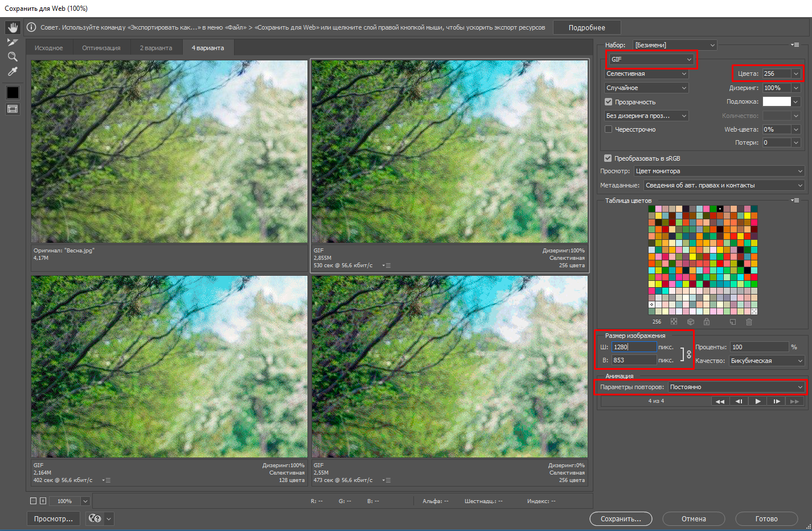
Task: Select the Hand tool
Action: pos(13,27)
